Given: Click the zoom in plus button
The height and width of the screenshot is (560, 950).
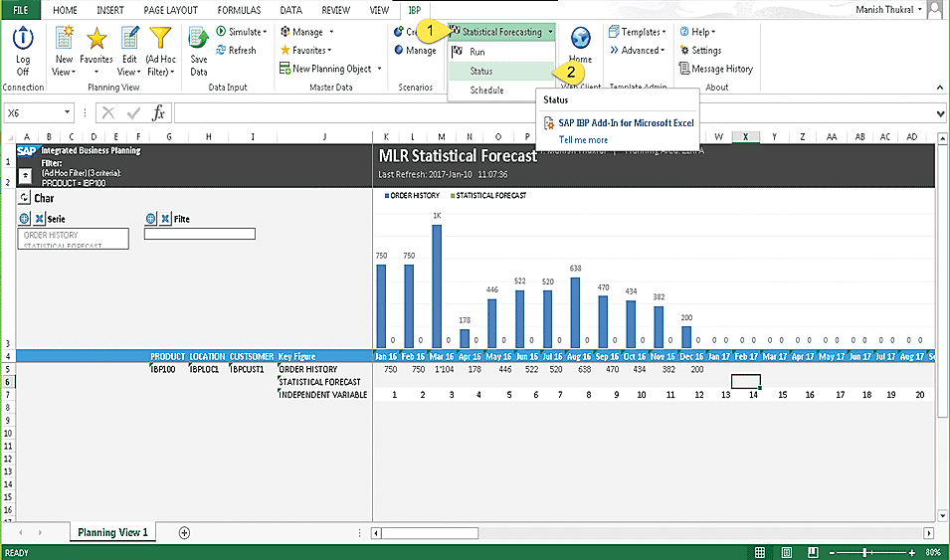Looking at the screenshot, I should pyautogui.click(x=912, y=553).
